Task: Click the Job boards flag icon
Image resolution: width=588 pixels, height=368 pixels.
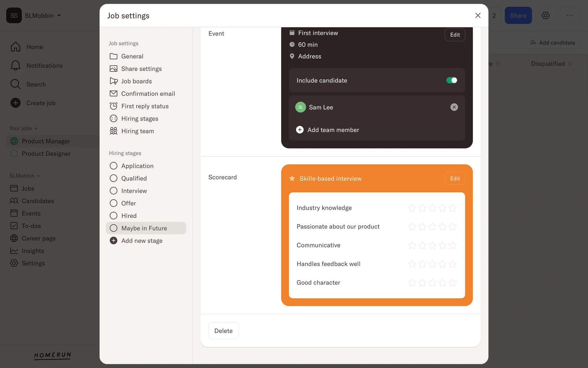Action: point(113,81)
